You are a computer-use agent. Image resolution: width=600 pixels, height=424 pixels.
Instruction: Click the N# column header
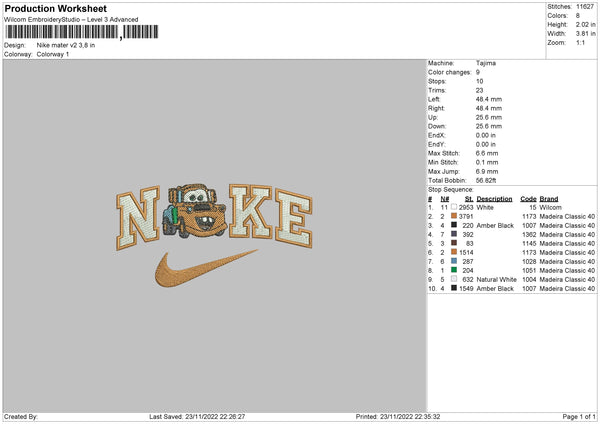pos(445,199)
